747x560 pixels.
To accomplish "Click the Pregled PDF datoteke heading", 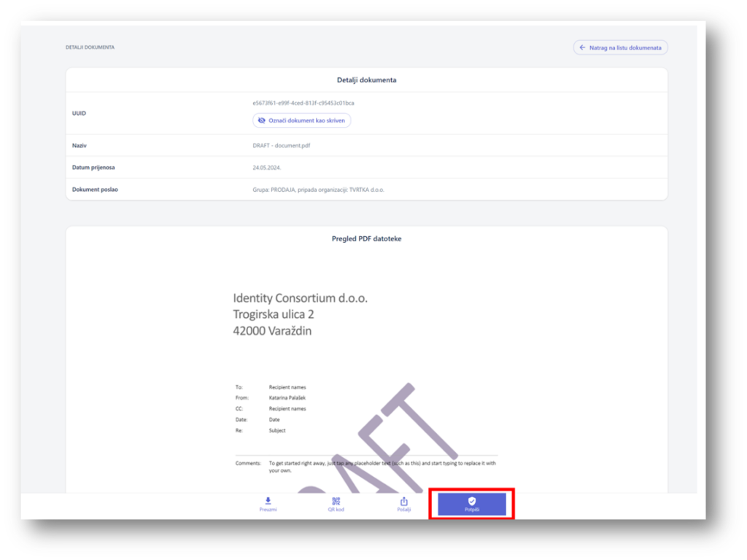I will (366, 238).
